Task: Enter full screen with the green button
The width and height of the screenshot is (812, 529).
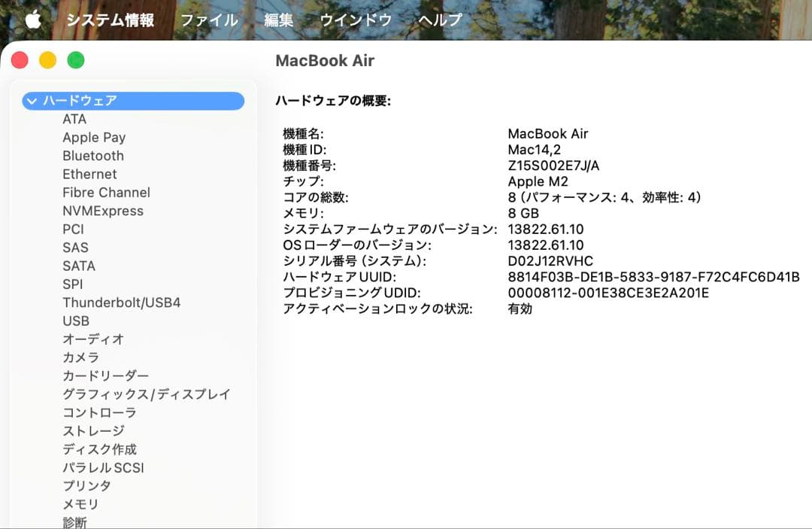Action: 74,59
